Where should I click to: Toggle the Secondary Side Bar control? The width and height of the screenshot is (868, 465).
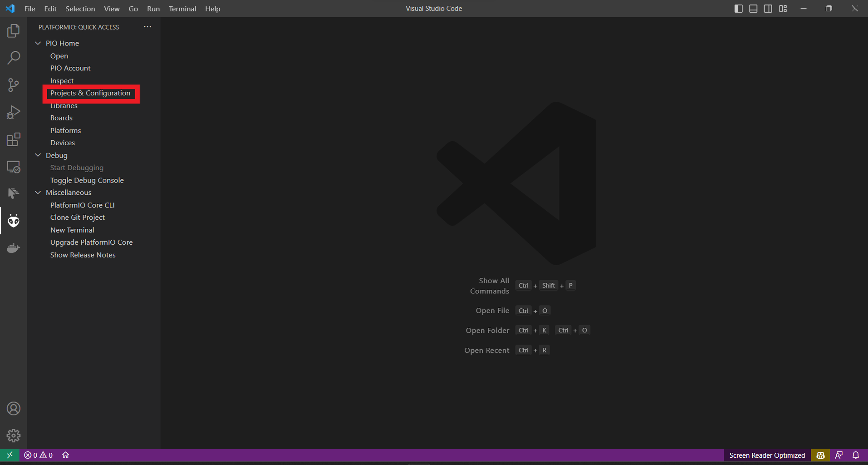tap(768, 8)
